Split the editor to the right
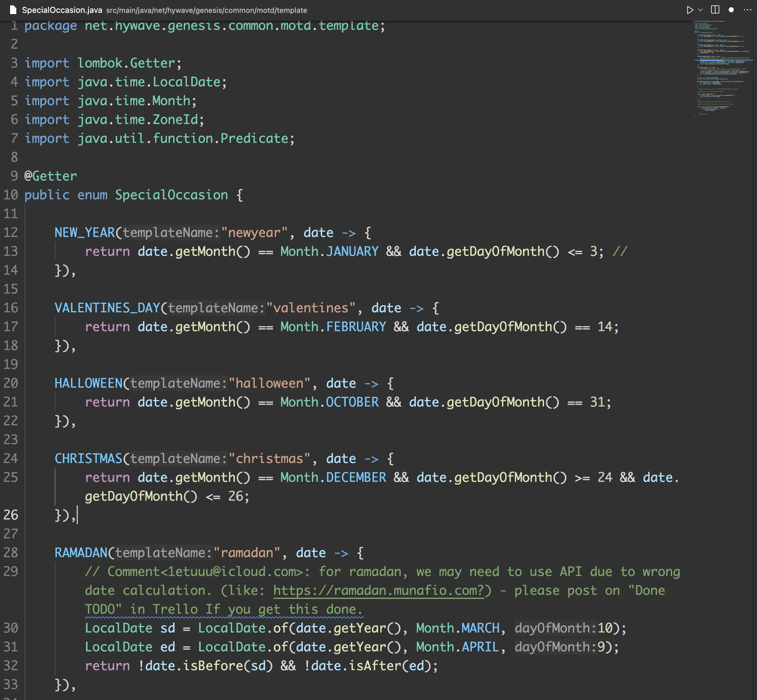 tap(715, 10)
